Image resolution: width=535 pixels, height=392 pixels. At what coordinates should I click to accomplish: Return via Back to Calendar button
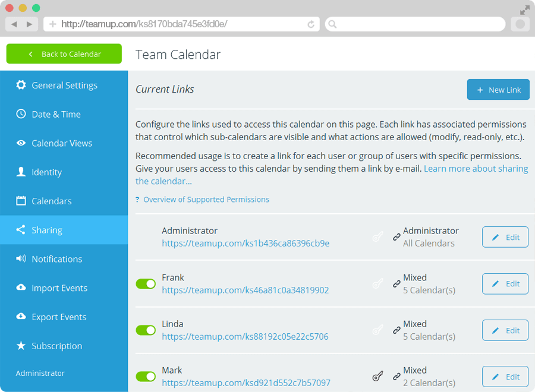64,54
